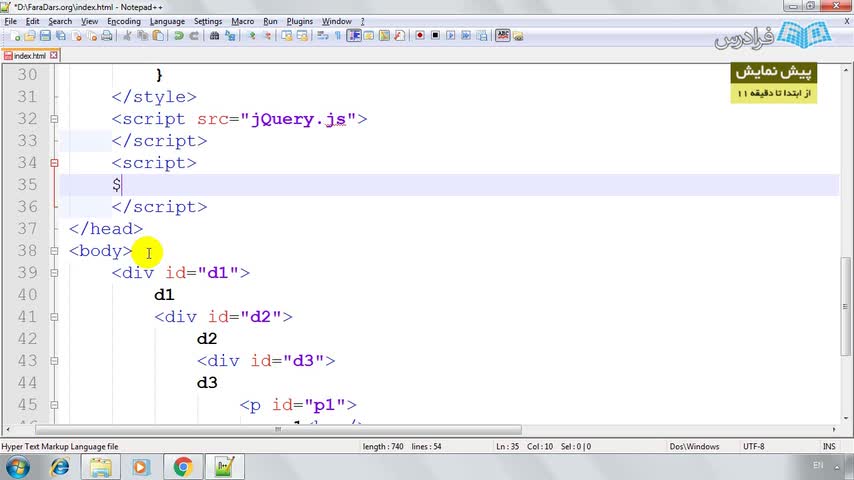Open the Edit menu
The image size is (854, 480).
[x=32, y=21]
